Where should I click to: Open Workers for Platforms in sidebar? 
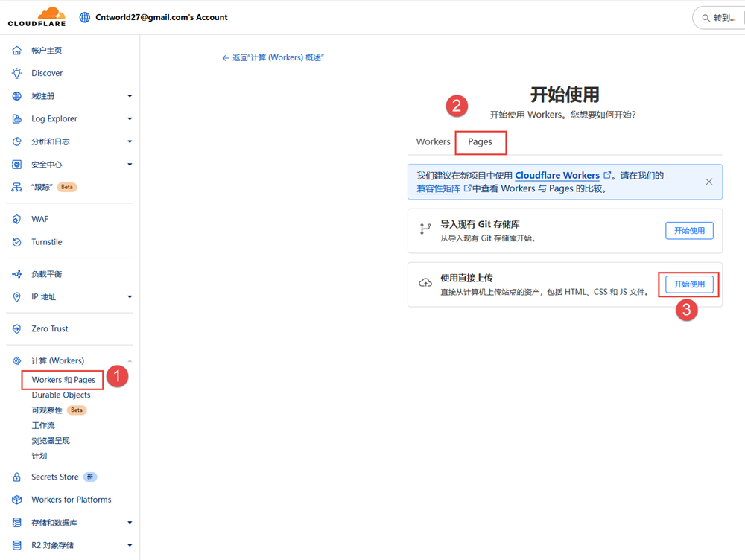coord(72,500)
